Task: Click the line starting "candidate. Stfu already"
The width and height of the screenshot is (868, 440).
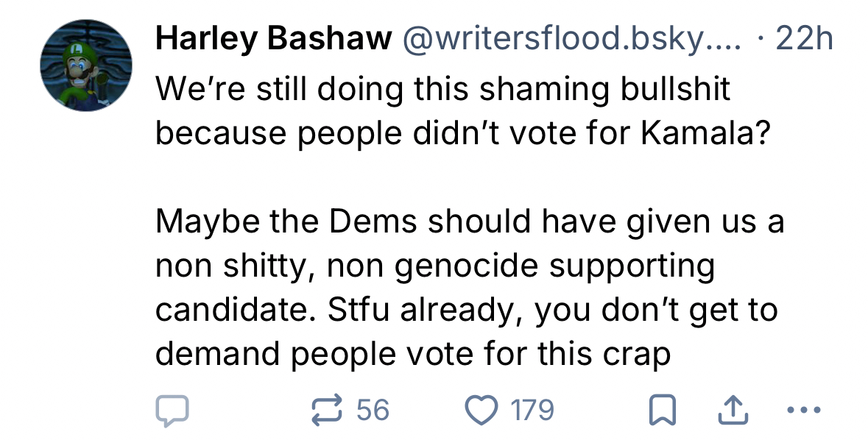Action: tap(466, 310)
